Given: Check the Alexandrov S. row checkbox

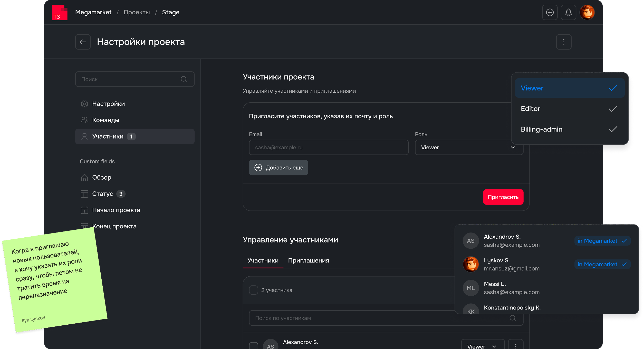Looking at the screenshot, I should pos(253,345).
